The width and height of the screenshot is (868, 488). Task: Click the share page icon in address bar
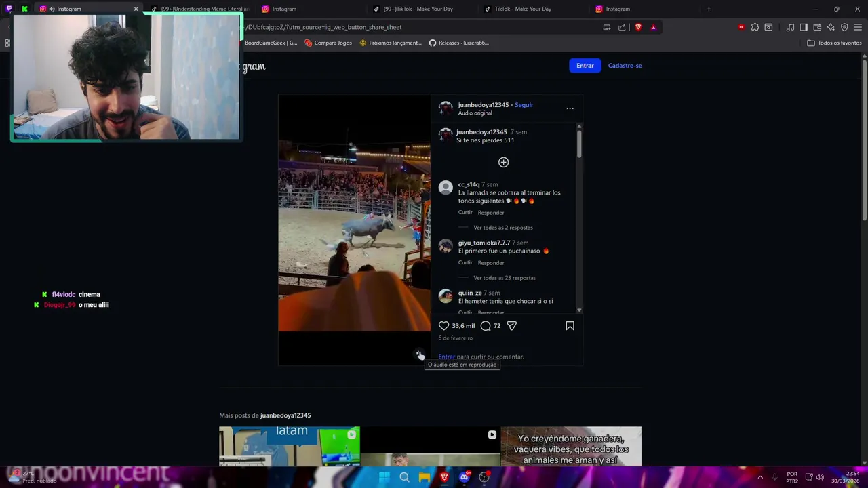coord(622,27)
